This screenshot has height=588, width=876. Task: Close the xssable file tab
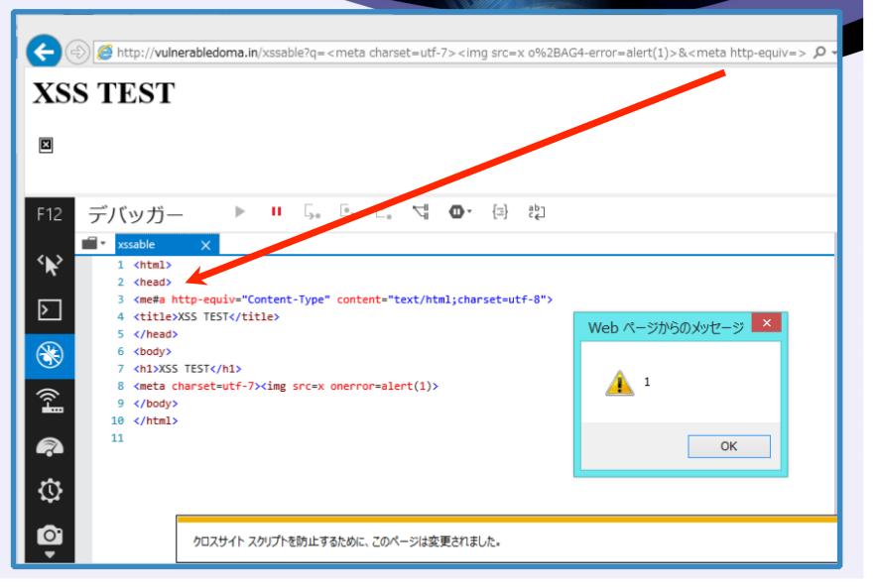(x=205, y=245)
